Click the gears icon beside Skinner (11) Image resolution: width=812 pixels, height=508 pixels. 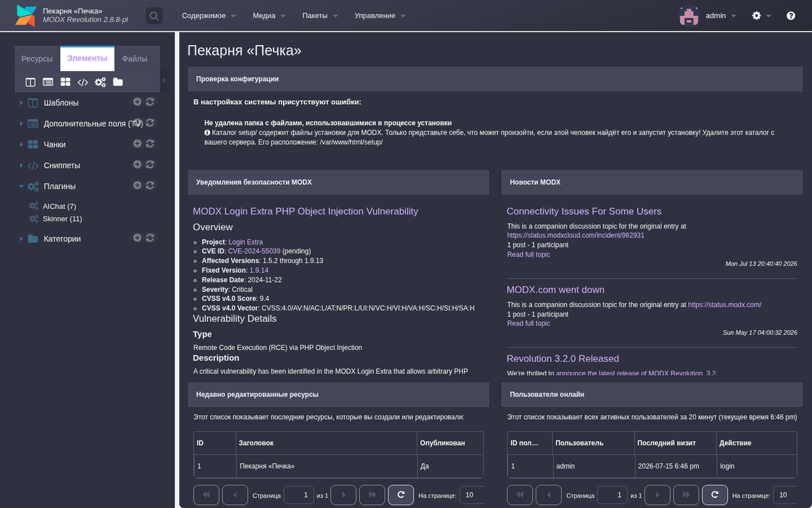34,219
